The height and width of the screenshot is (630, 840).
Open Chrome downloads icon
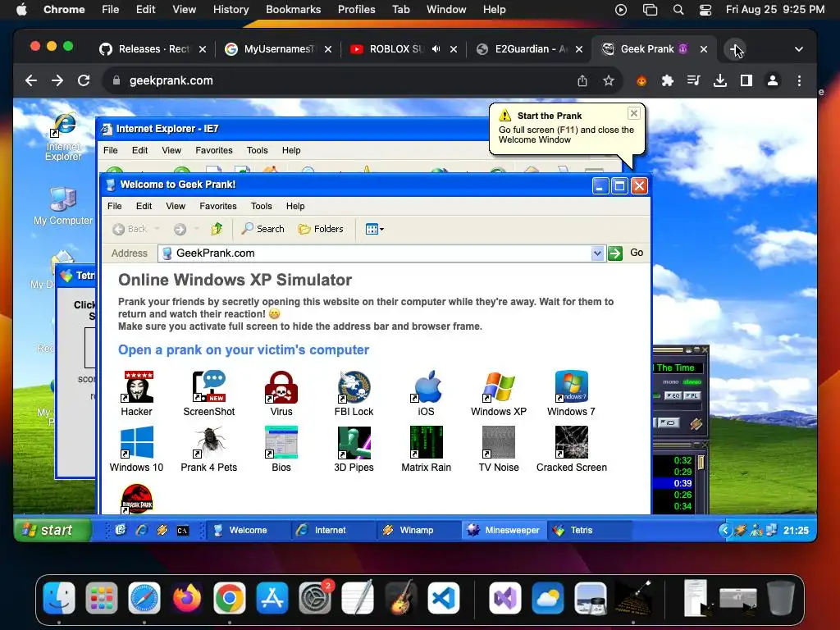tap(720, 81)
